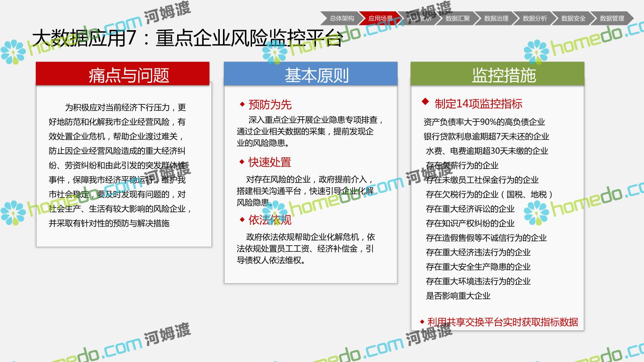644x362 pixels.
Task: Go to the 数据分析 tab
Action: [535, 19]
